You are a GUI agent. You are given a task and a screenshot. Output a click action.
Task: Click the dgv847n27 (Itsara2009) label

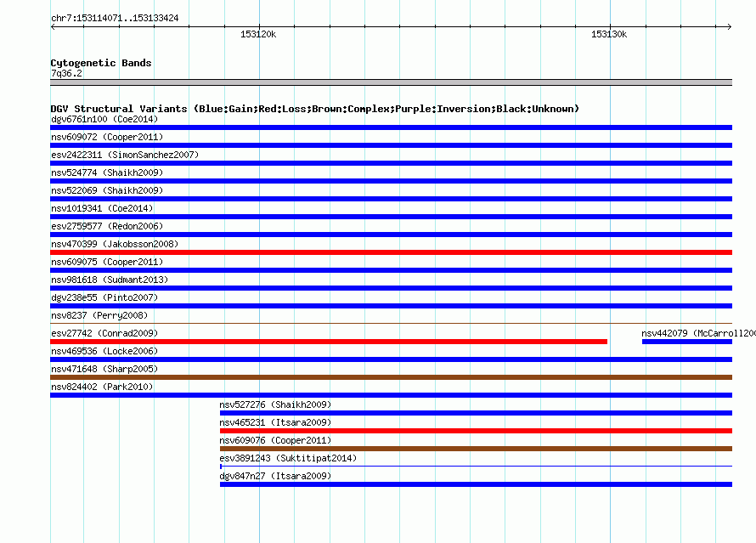(275, 476)
